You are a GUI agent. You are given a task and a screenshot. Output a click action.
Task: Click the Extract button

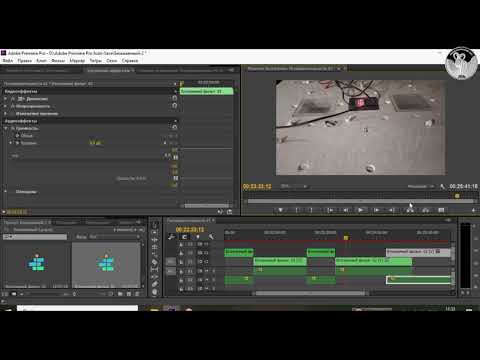(x=426, y=210)
